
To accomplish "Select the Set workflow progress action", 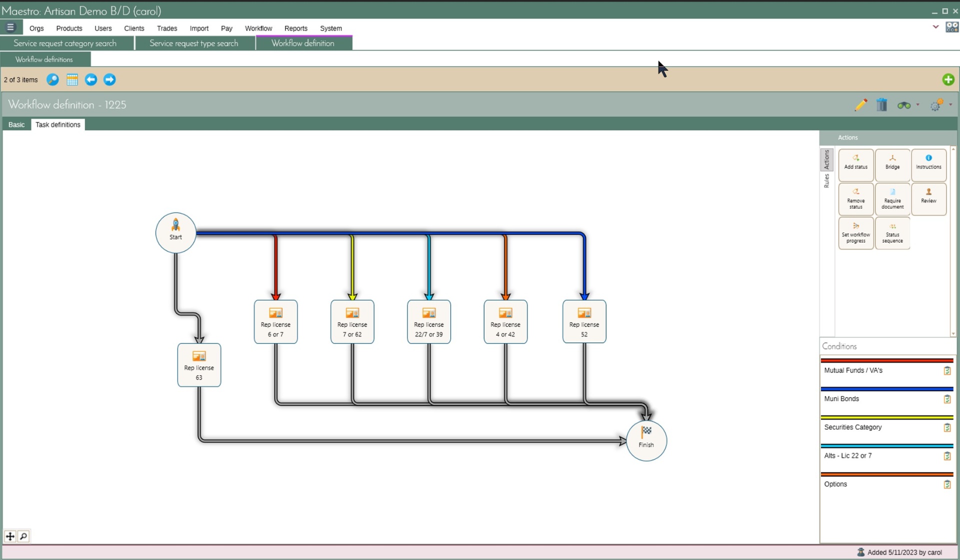I will pos(855,233).
